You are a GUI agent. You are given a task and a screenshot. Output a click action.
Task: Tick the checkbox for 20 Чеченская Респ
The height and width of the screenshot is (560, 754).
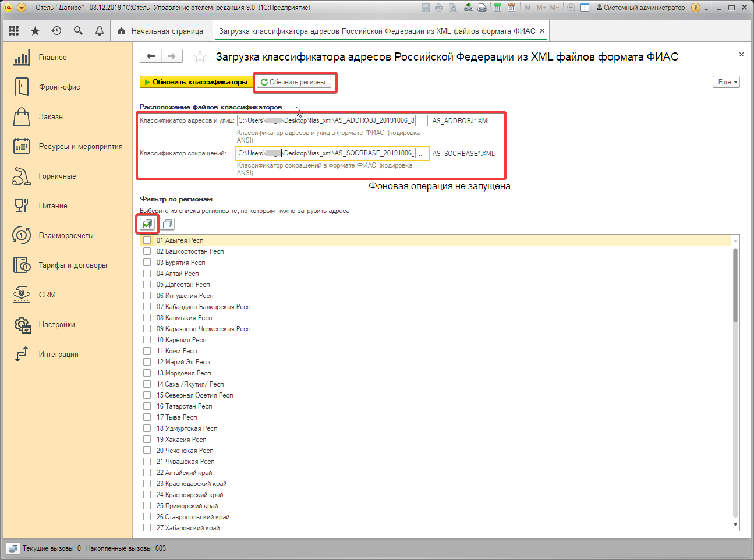[147, 451]
